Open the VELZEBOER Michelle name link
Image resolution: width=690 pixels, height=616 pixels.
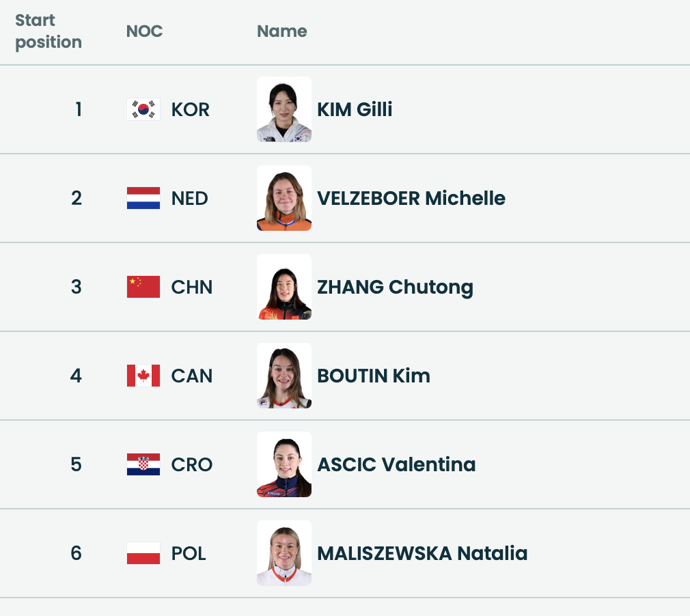[x=411, y=199]
